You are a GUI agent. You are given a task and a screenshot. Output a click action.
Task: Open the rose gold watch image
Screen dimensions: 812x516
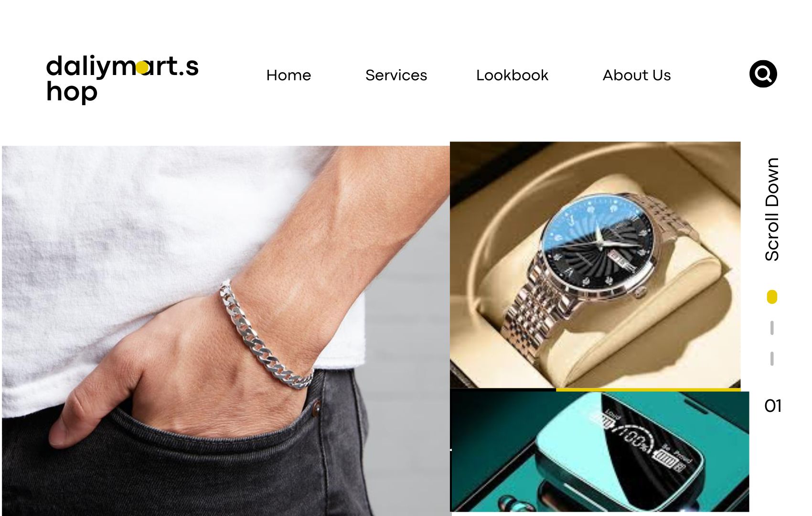tap(595, 265)
